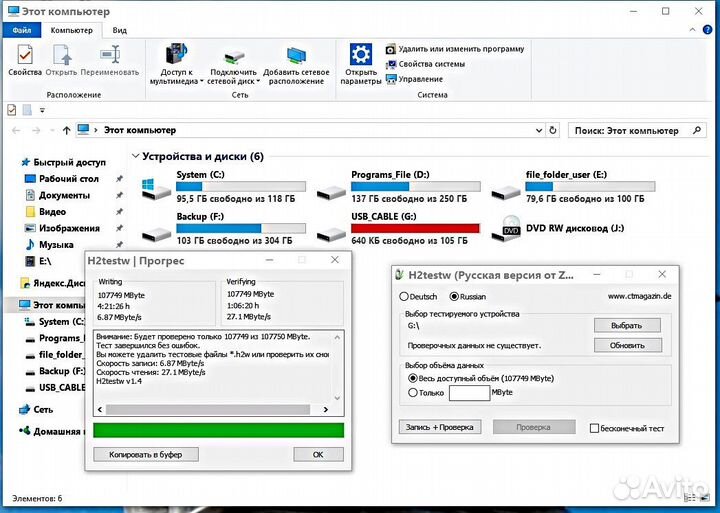
Task: Click the Up folder arrow
Action: pos(67,130)
